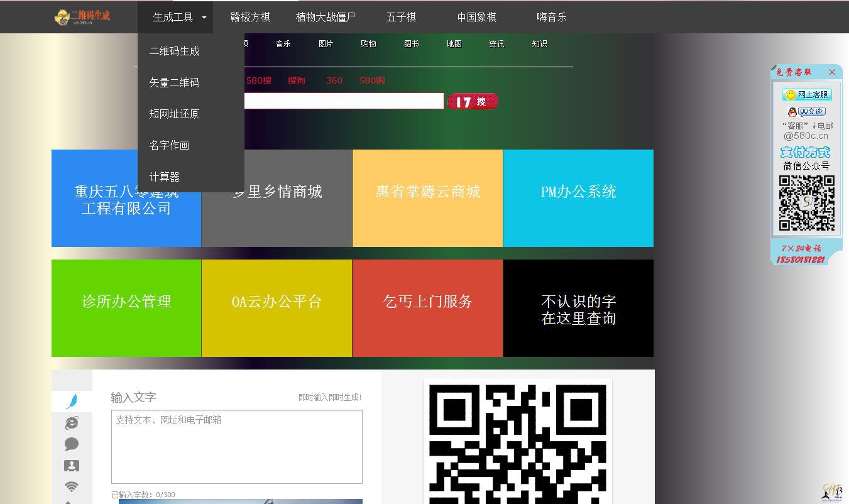849x504 pixels.
Task: Click the online customer service smiley button
Action: tap(806, 95)
